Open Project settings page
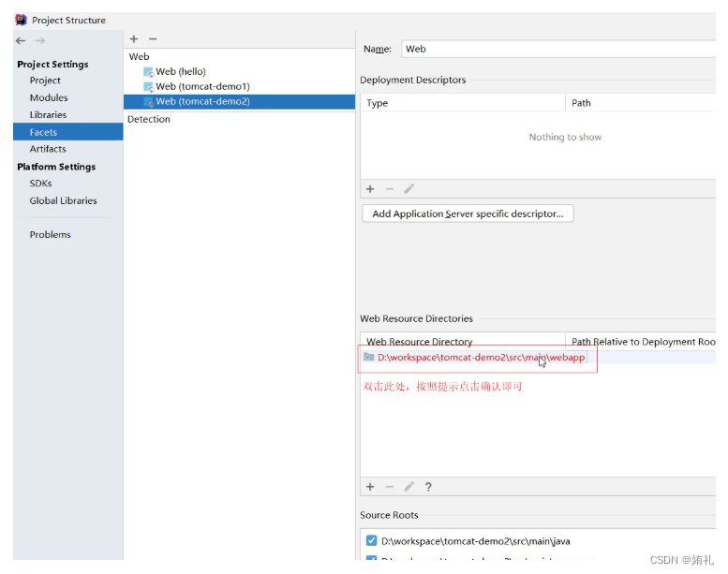Viewport: 728px width, 574px height. (45, 81)
